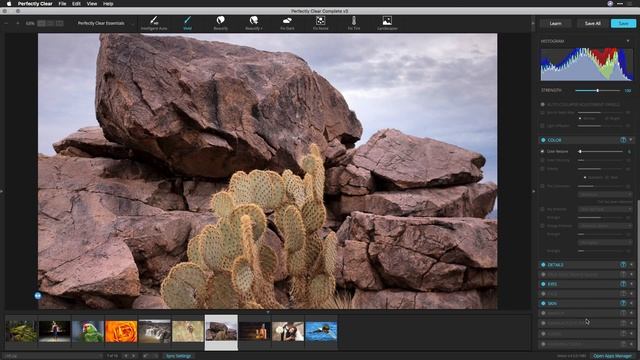Viewport: 640px width, 360px height.
Task: Enable the Fidelity checkbox
Action: 542,169
